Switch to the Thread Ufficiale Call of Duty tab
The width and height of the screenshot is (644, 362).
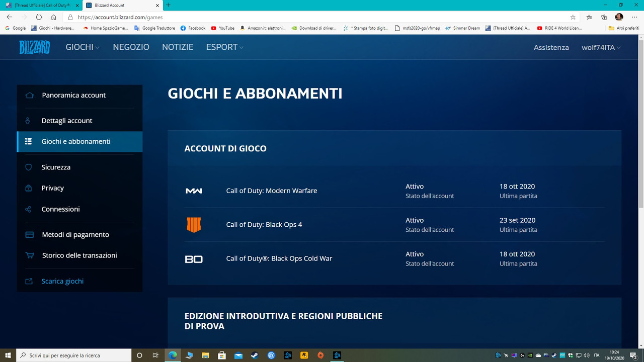[41, 5]
